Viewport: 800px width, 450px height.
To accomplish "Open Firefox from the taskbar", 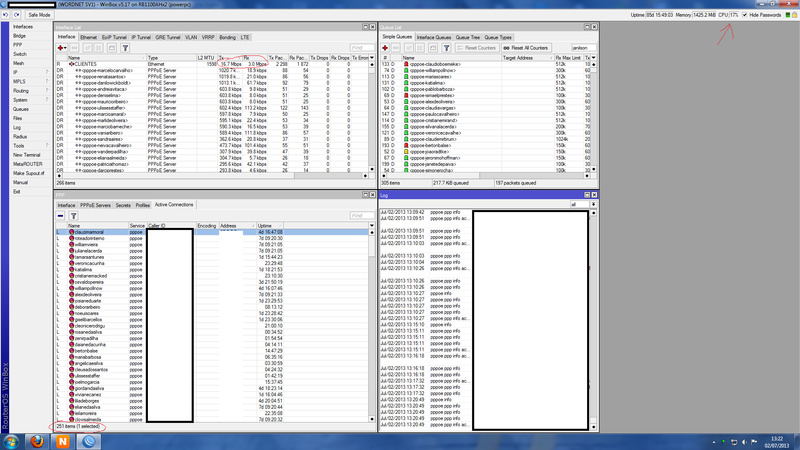I will click(x=37, y=441).
